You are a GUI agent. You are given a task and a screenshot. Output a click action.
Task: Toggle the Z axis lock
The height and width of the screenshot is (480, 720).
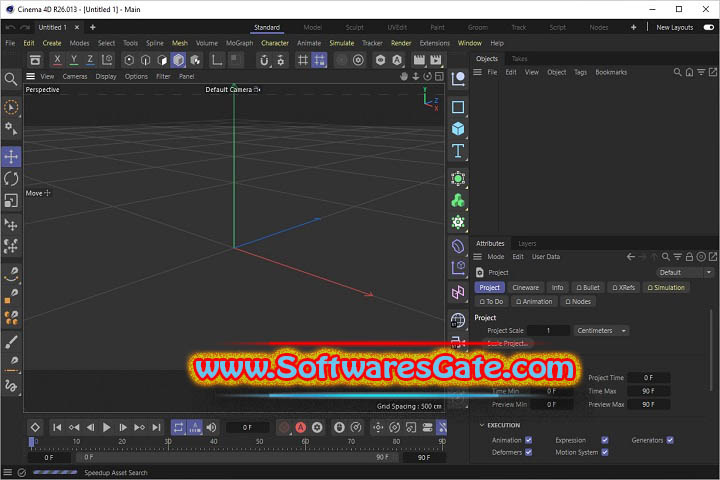90,60
